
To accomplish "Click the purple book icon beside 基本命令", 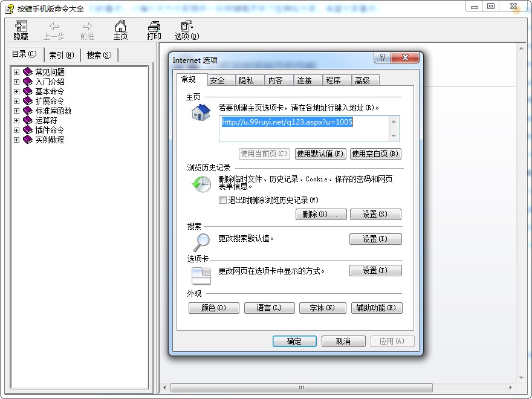I will (x=27, y=91).
